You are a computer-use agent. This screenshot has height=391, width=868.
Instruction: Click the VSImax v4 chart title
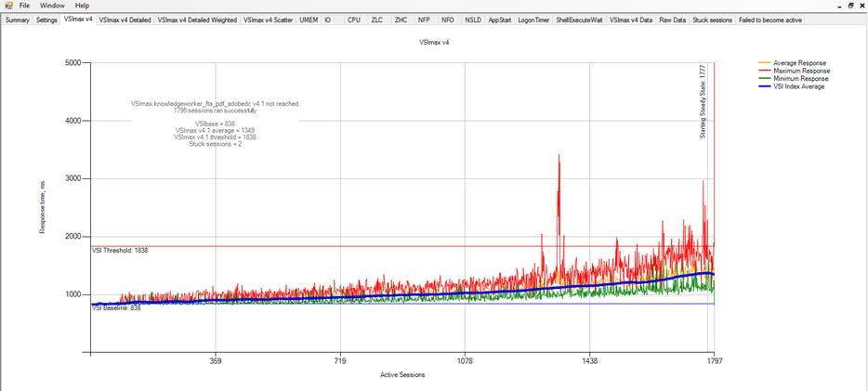pyautogui.click(x=433, y=42)
